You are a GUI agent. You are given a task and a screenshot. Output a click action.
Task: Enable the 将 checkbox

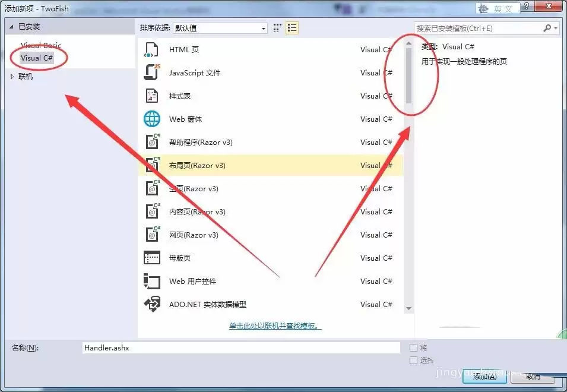(x=412, y=347)
